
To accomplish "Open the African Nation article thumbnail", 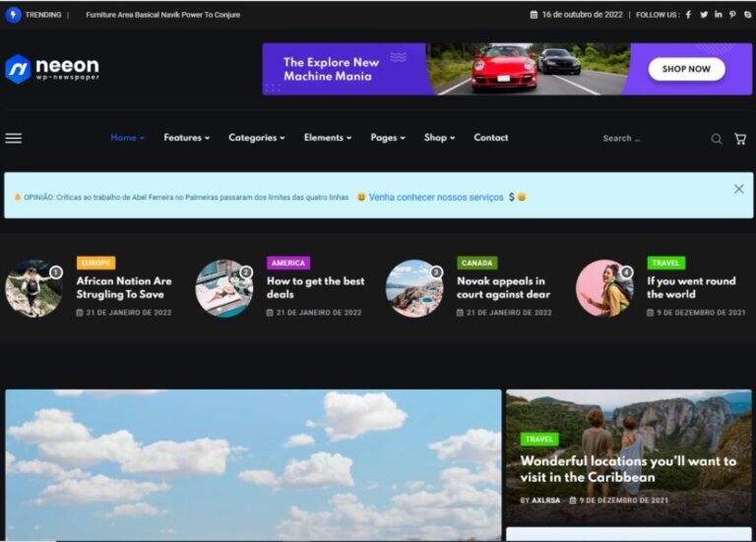I will tap(33, 288).
